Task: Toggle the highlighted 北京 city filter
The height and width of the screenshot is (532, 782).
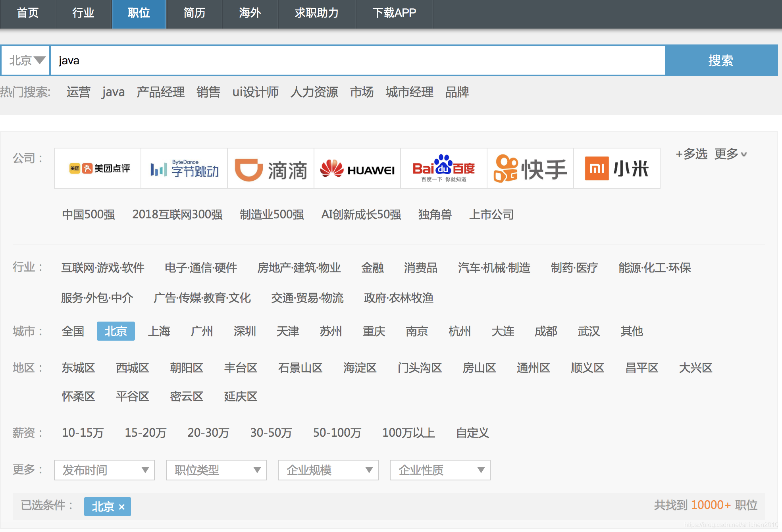Action: tap(116, 331)
